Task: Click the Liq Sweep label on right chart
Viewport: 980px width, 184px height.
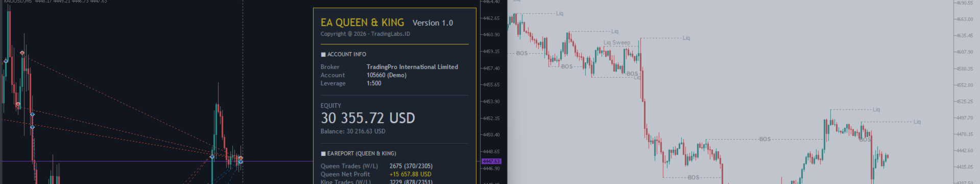Action: (x=617, y=43)
